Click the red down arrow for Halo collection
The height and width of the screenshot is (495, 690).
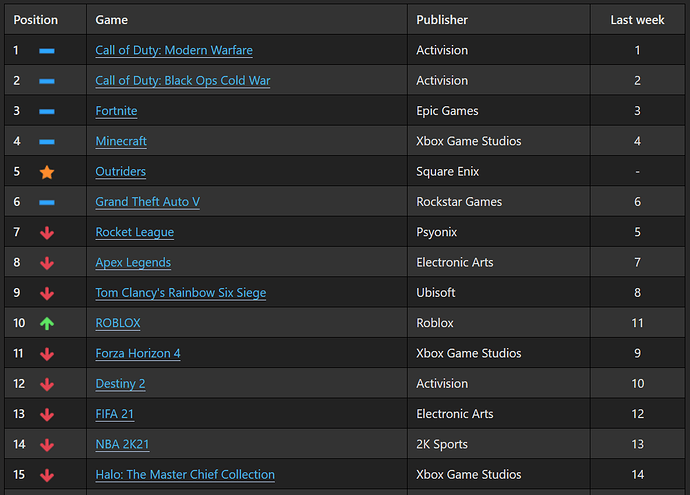[x=47, y=475]
